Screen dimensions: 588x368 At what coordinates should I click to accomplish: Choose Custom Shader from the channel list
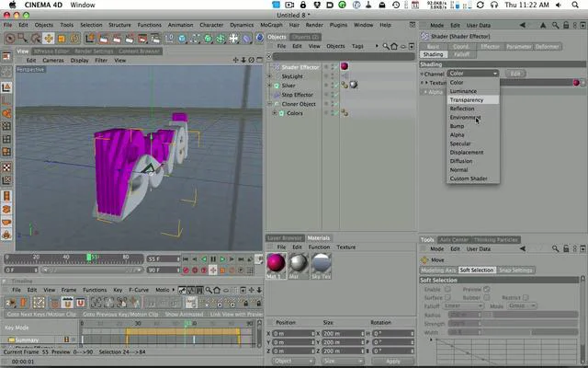point(473,178)
